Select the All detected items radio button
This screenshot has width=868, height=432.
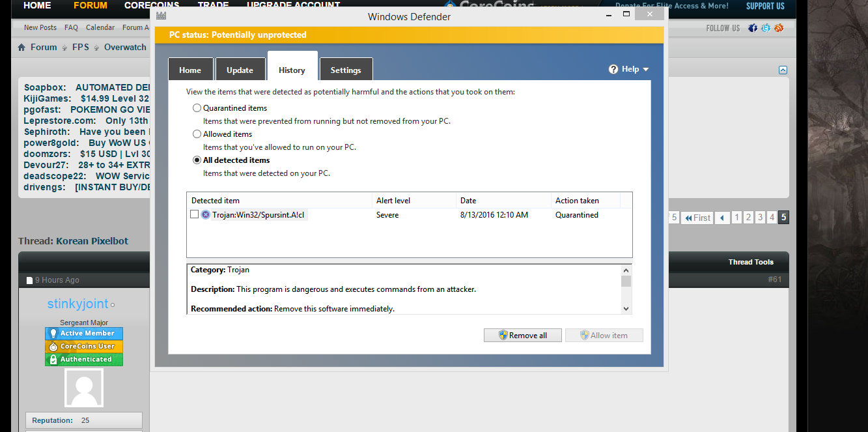197,160
